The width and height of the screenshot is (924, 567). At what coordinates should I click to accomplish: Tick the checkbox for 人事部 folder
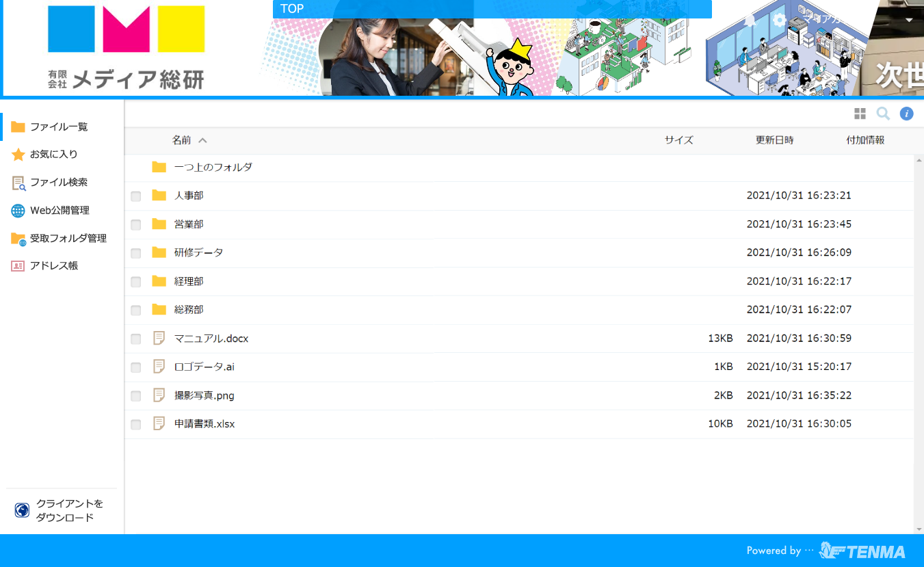pyautogui.click(x=136, y=196)
